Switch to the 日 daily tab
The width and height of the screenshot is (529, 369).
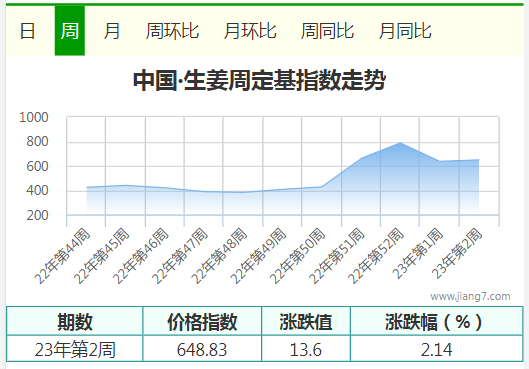(27, 31)
